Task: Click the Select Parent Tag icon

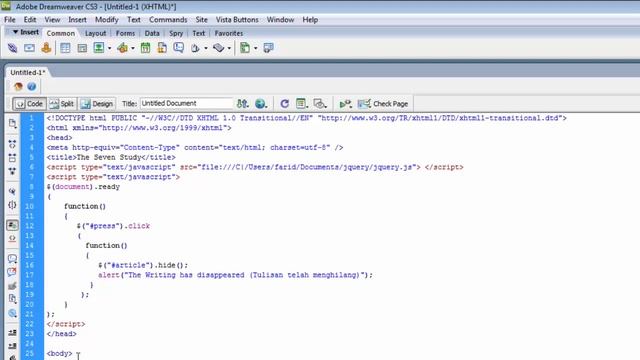Action: tap(12, 191)
